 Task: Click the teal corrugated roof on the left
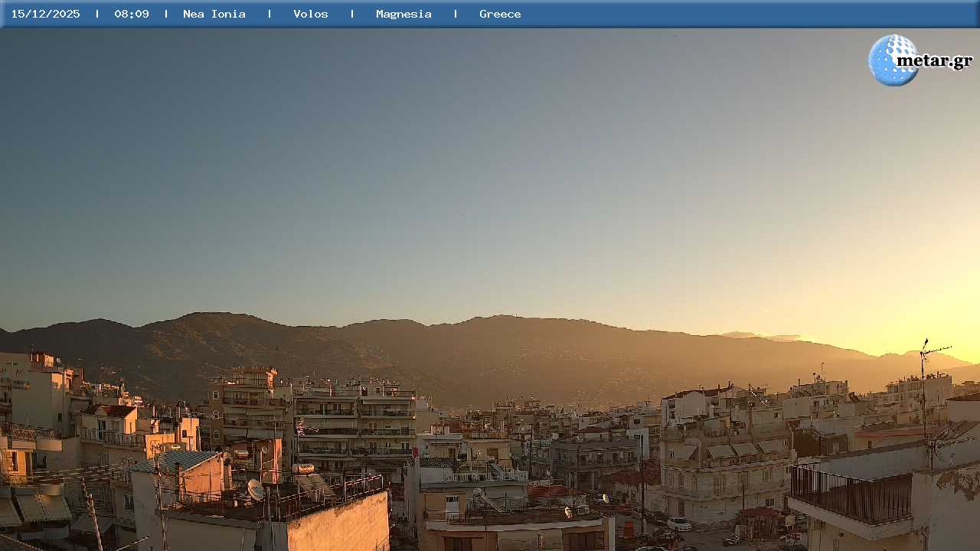pos(176,460)
